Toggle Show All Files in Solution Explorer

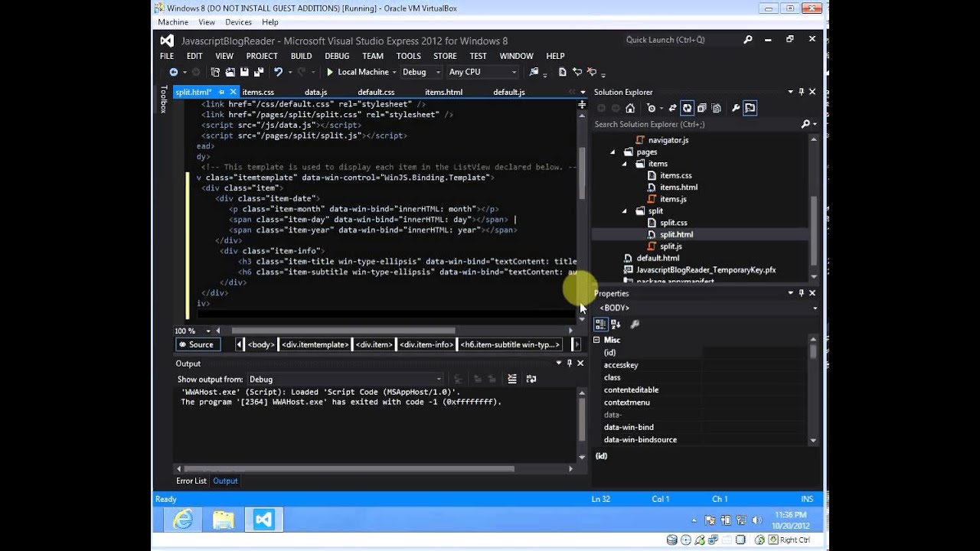(715, 108)
